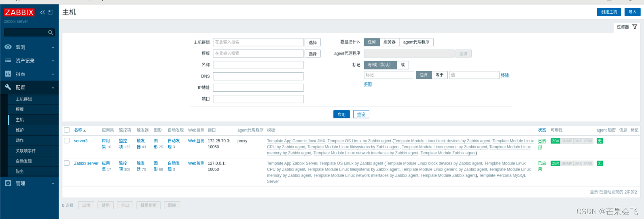644x219 pixels.
Task: Click the wrench icon for 配置
Action: point(8,87)
